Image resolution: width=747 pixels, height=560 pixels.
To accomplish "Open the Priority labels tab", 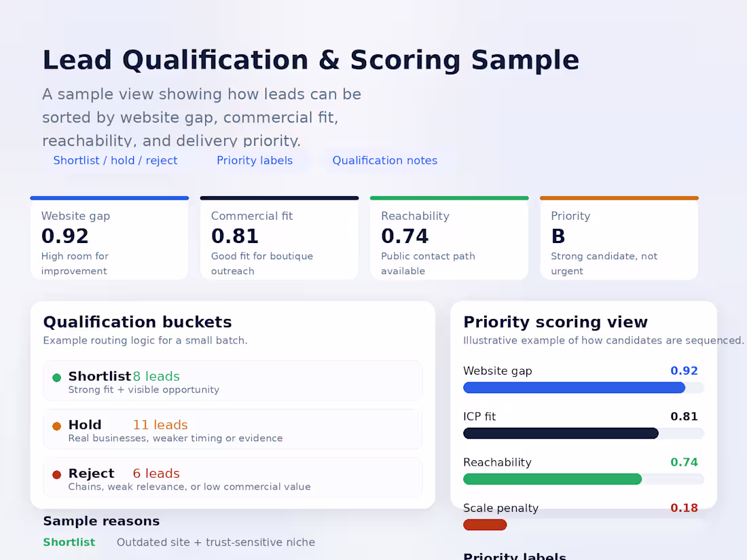I will [255, 161].
